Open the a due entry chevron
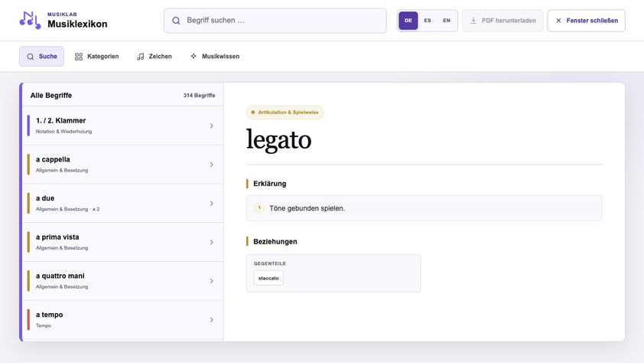Image resolution: width=644 pixels, height=363 pixels. 212,204
